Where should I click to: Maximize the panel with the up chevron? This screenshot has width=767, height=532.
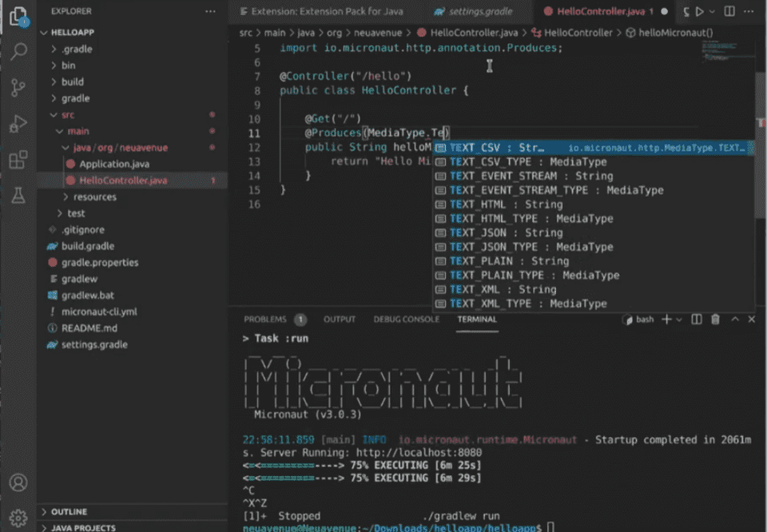tap(735, 320)
